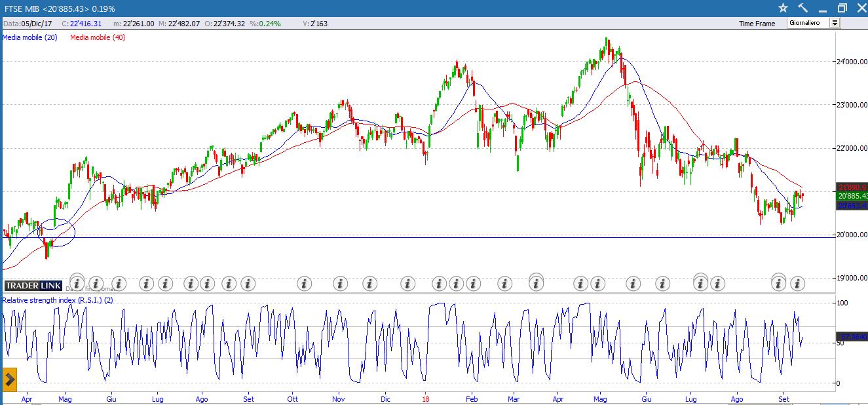The height and width of the screenshot is (405, 868).
Task: Click the blue 20'663 moving average tag
Action: tap(852, 206)
